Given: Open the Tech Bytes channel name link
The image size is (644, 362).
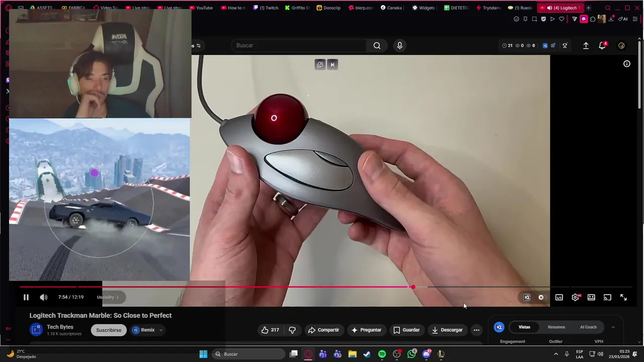Looking at the screenshot, I should point(60,327).
